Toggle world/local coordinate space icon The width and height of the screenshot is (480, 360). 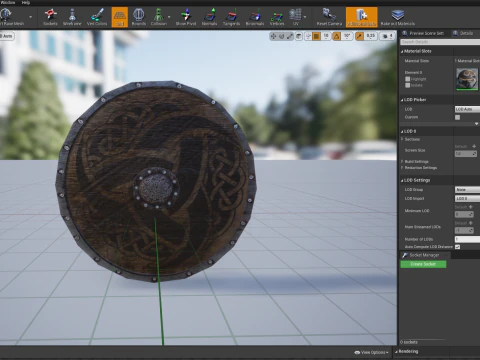coord(299,36)
